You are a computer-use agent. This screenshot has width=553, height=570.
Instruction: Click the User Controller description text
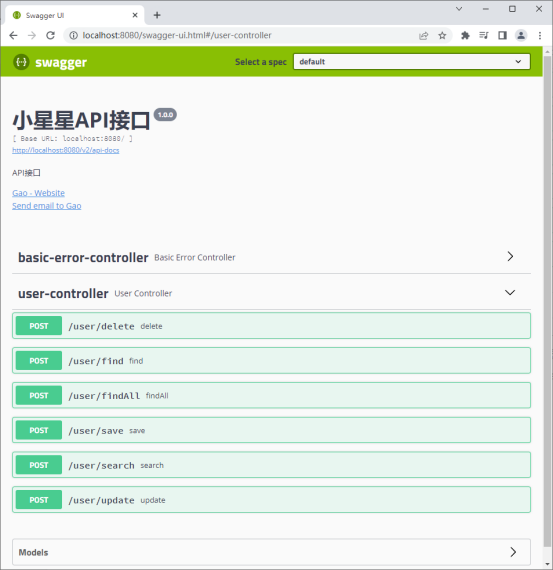pos(143,293)
